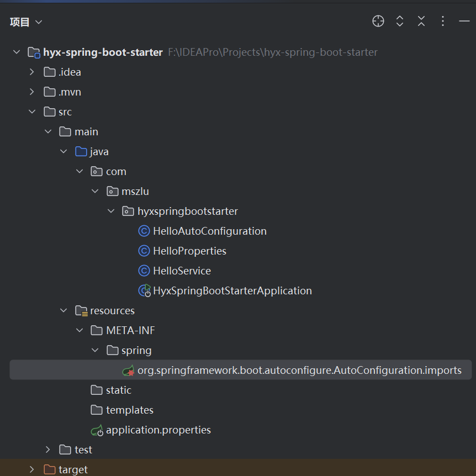Select the HelloProperties class
Viewport: 476px width, 476px height.
(190, 251)
